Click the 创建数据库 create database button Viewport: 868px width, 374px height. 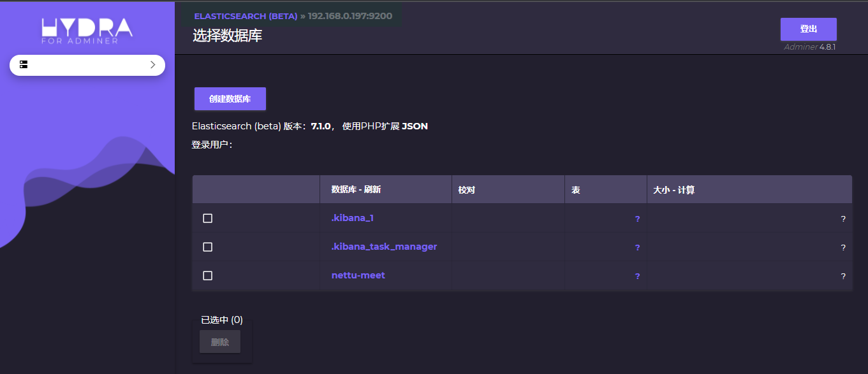point(230,99)
